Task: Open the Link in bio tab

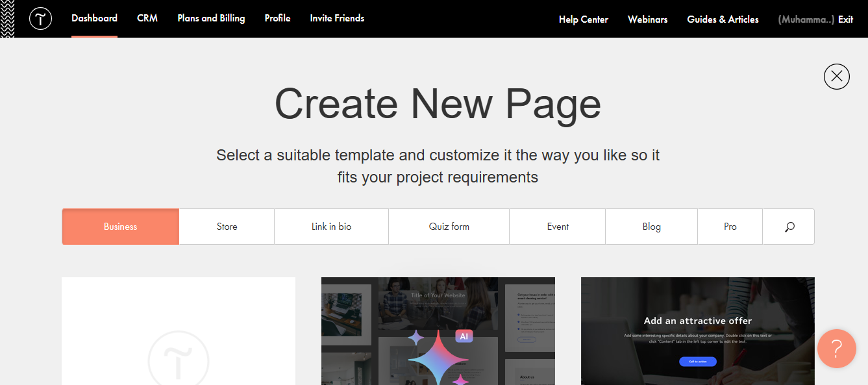Action: pyautogui.click(x=331, y=227)
